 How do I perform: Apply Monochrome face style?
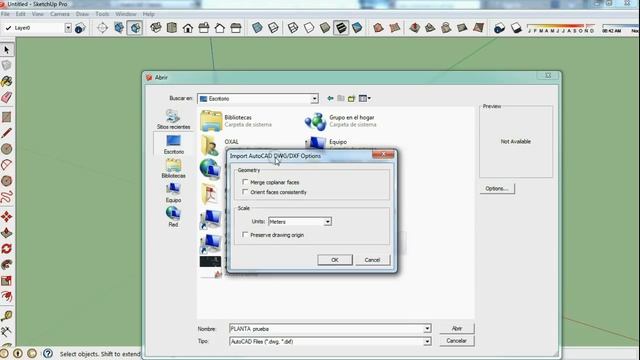(x=357, y=28)
